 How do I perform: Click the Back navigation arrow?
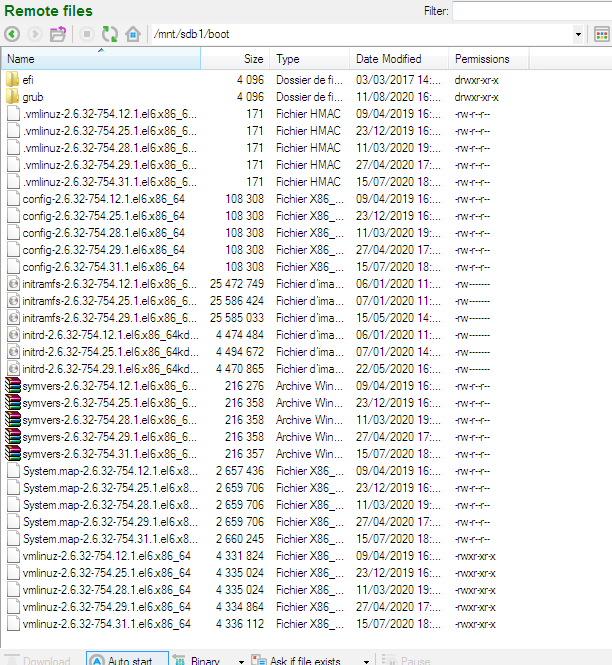[12, 34]
